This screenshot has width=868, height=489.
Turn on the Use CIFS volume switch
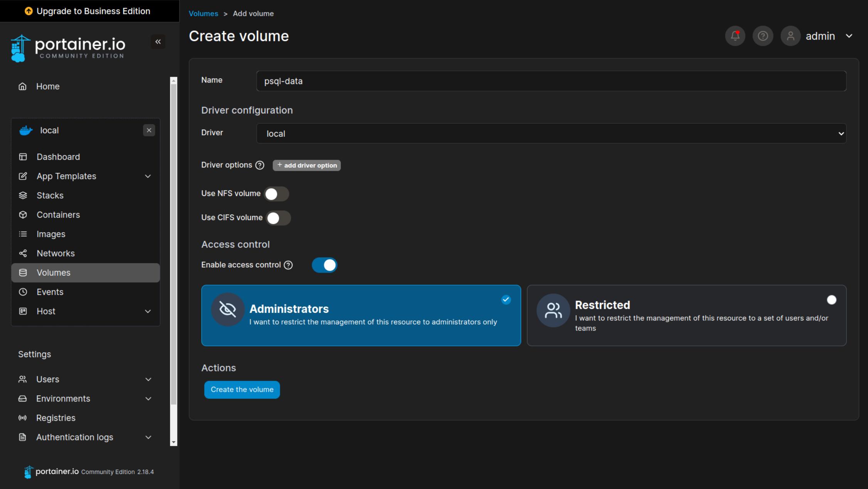point(278,218)
